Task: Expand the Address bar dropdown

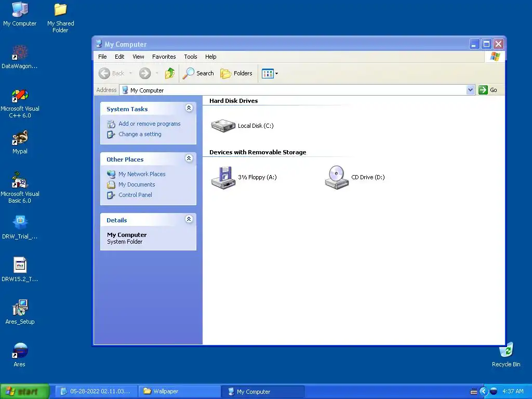Action: [x=470, y=90]
